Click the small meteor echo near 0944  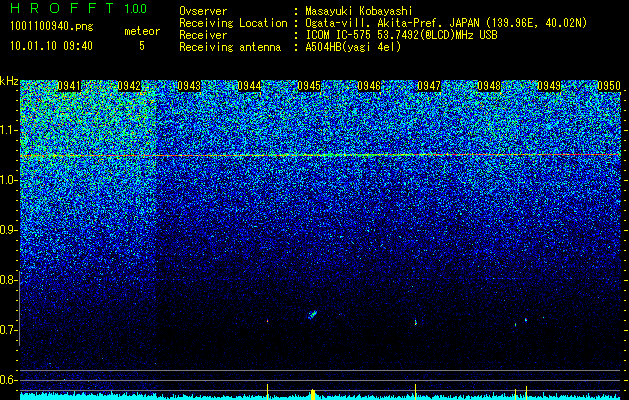(268, 321)
